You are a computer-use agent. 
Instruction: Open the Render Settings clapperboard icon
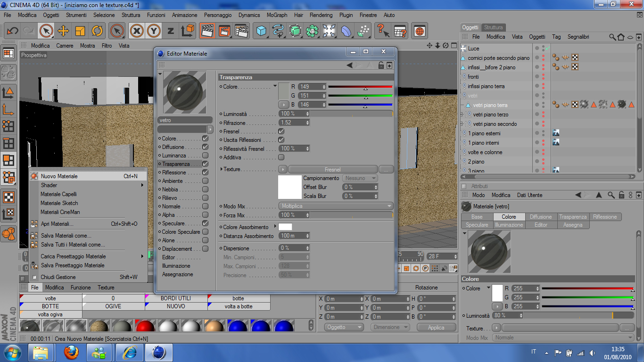coord(241,31)
